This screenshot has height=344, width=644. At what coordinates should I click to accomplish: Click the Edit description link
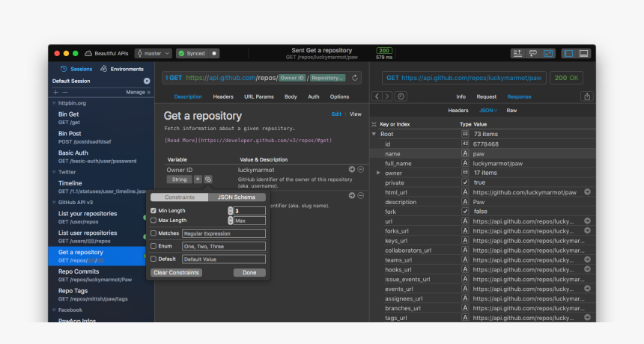(336, 114)
